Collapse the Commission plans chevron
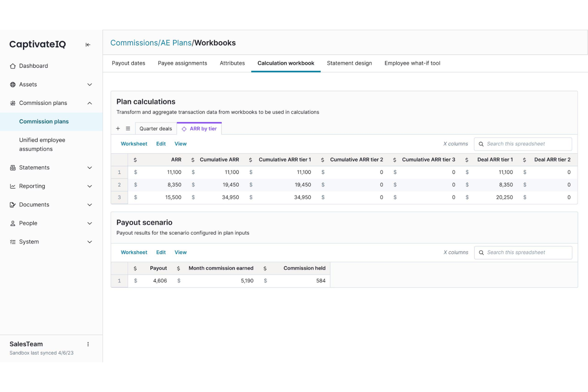The width and height of the screenshot is (588, 392). [90, 103]
